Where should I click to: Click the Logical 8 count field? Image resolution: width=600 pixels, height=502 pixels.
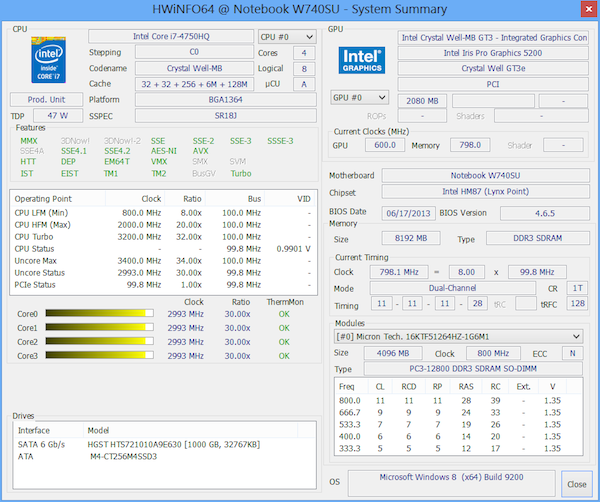[x=304, y=69]
